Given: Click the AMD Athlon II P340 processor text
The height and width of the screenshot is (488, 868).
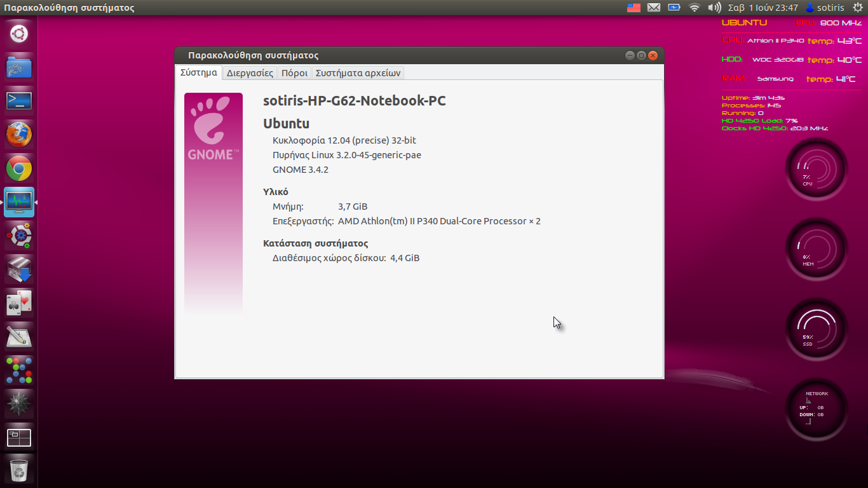Looking at the screenshot, I should coord(439,221).
